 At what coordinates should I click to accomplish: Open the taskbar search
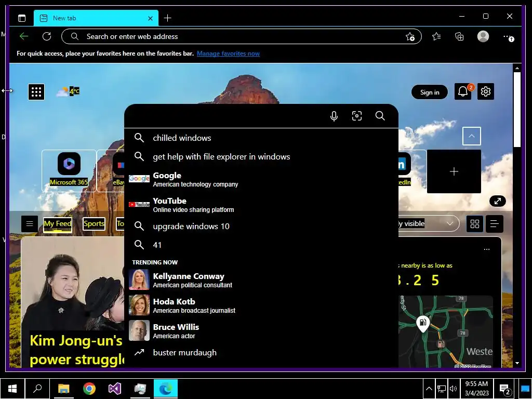(x=37, y=389)
